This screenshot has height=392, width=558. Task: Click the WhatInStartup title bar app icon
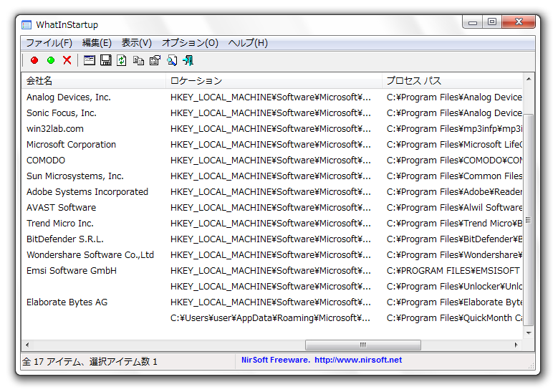[x=27, y=25]
